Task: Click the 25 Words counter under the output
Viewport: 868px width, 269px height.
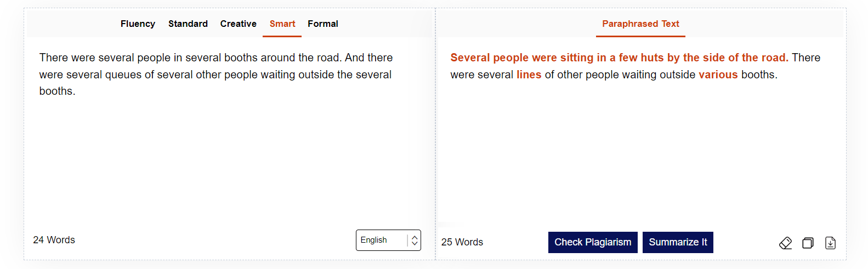Action: pyautogui.click(x=462, y=242)
